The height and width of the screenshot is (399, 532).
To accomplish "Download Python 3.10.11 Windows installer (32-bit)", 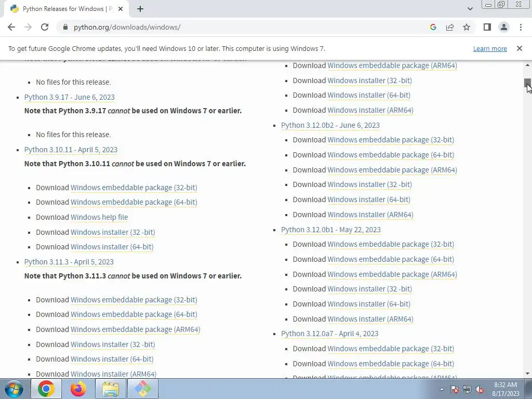I will tap(113, 232).
